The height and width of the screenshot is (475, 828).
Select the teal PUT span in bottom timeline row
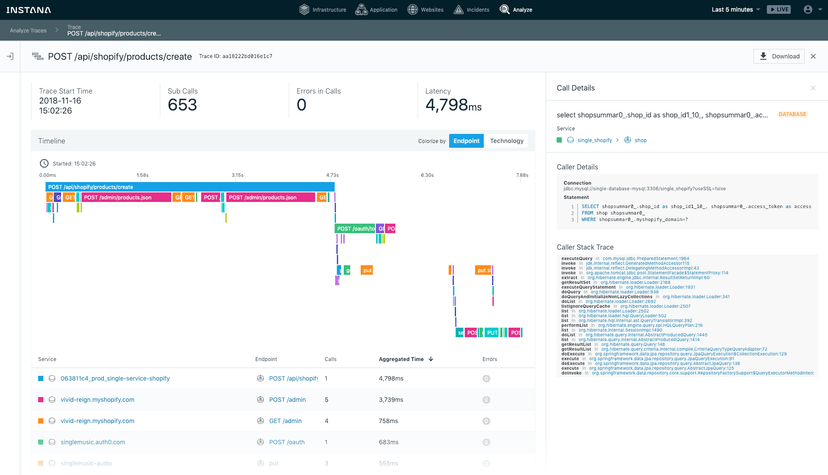click(492, 332)
